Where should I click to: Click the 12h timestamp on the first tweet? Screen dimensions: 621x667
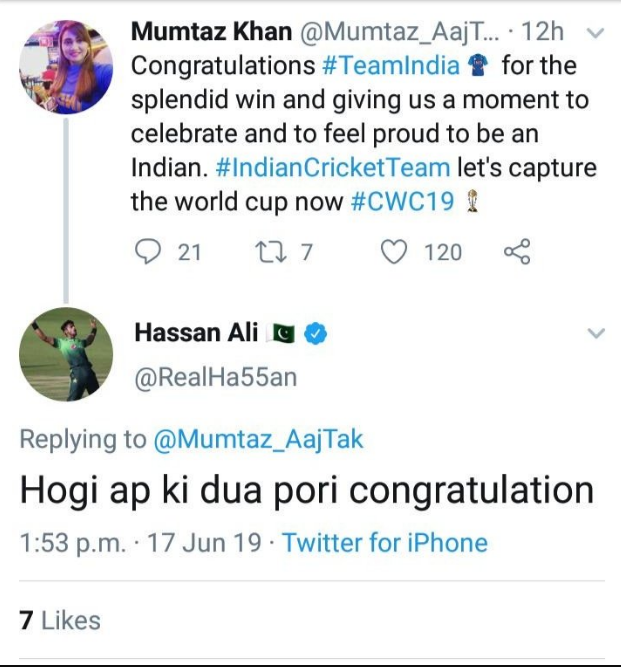544,32
